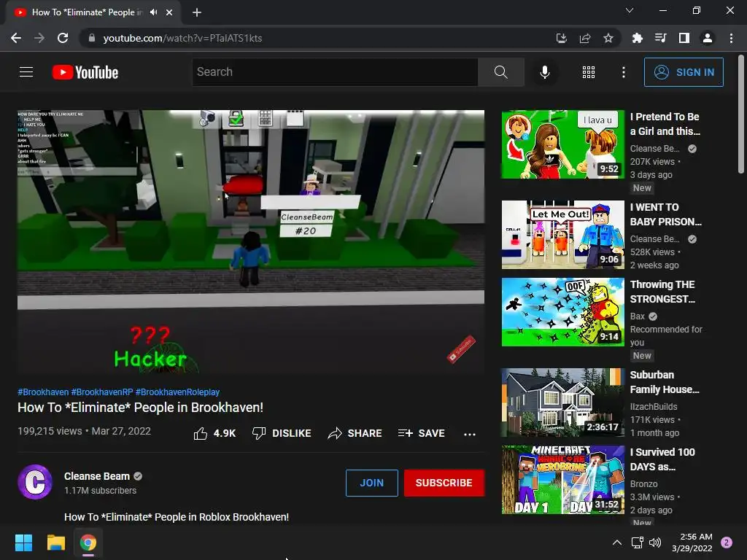Dislike the video
The width and height of the screenshot is (747, 560).
(282, 433)
